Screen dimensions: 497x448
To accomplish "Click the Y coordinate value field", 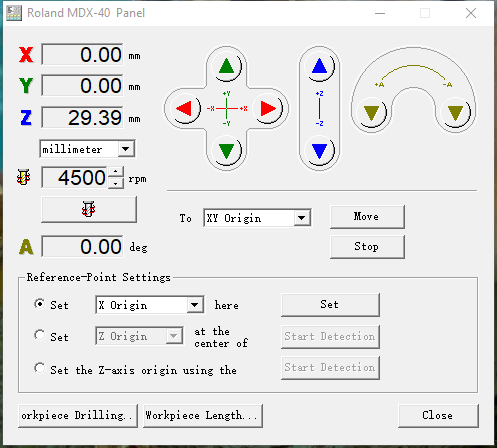I will (82, 85).
